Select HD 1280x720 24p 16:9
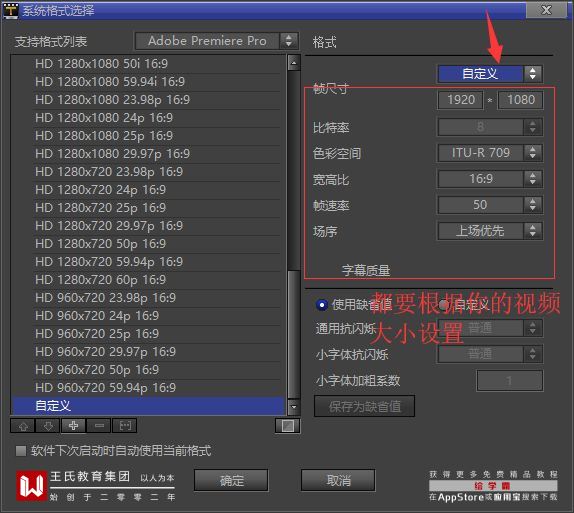 [148, 190]
